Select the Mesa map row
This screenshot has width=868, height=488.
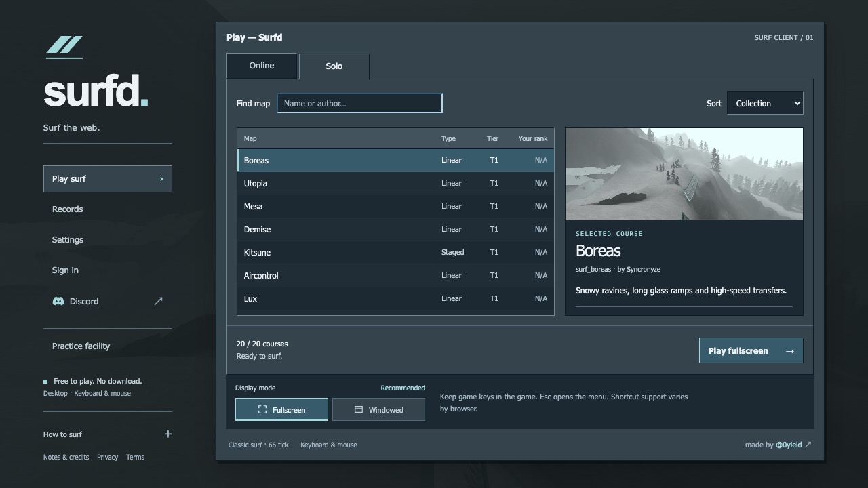[x=395, y=207]
